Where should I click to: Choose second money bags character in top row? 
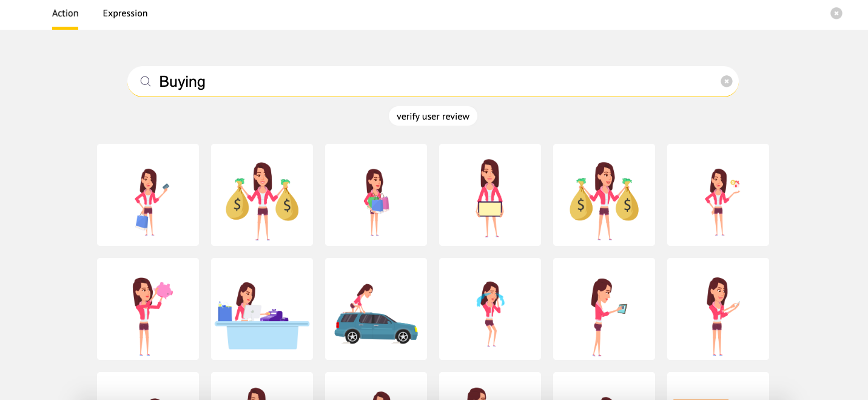tap(604, 195)
